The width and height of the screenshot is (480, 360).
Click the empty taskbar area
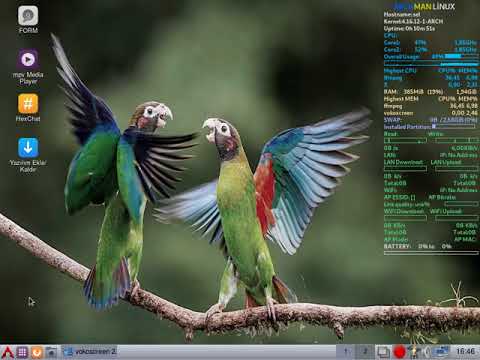(226, 352)
